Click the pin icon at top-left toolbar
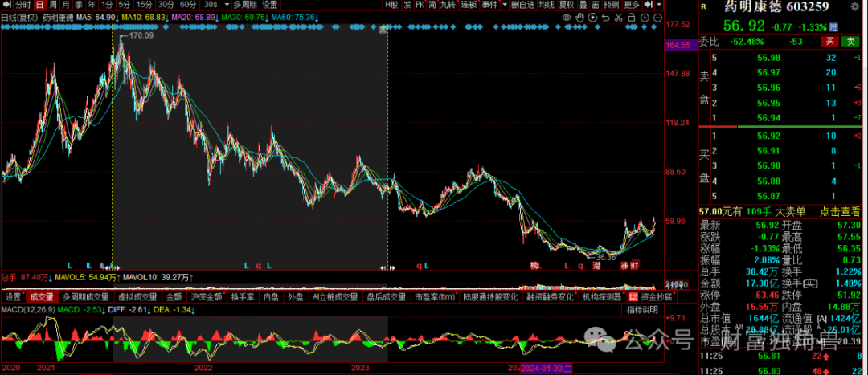 (6, 5)
